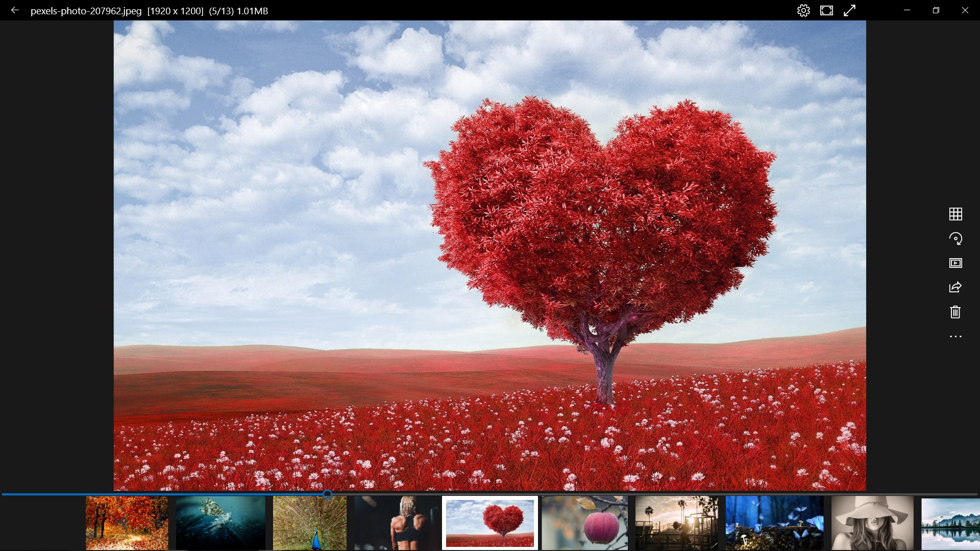The width and height of the screenshot is (980, 551).
Task: Expand the more options ellipsis
Action: point(955,337)
